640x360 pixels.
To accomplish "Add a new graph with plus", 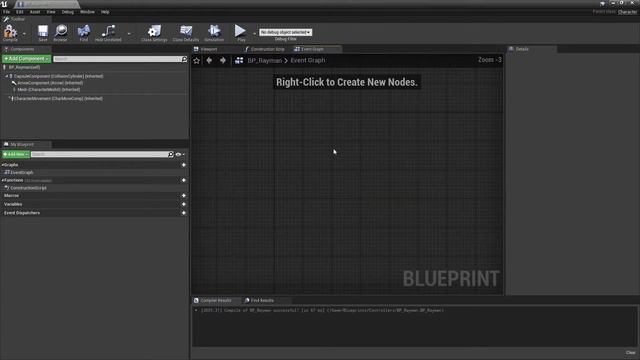I will 184,165.
